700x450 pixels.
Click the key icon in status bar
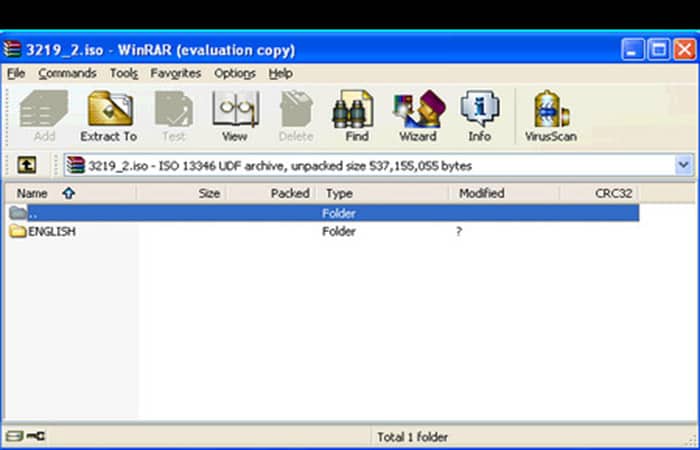point(36,436)
